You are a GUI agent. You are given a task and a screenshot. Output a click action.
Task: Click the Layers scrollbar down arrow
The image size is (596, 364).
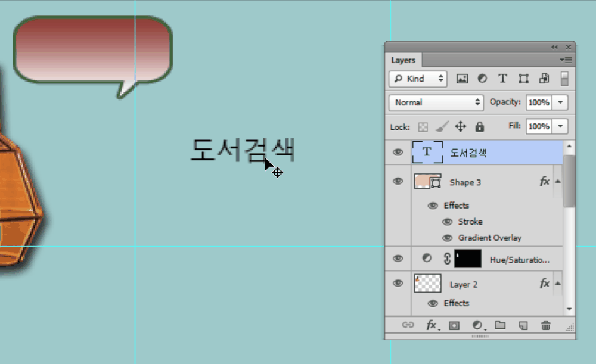(569, 309)
